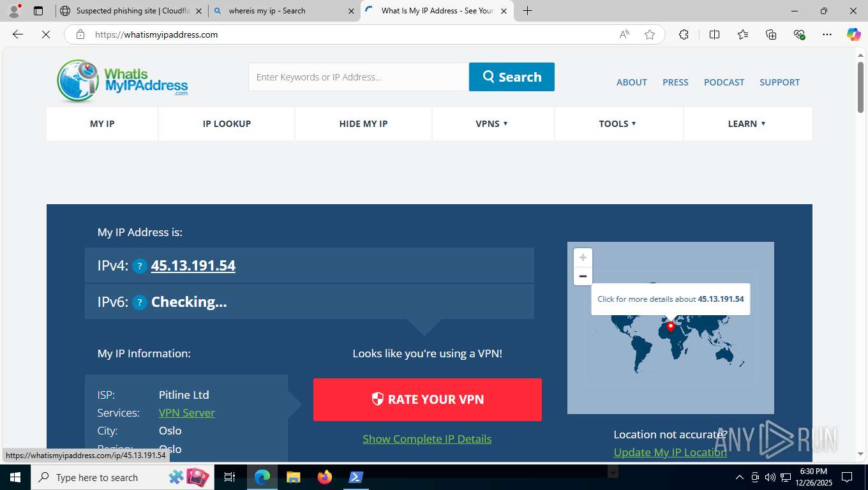Image resolution: width=868 pixels, height=490 pixels.
Task: Open File Explorer from taskbar
Action: (294, 477)
